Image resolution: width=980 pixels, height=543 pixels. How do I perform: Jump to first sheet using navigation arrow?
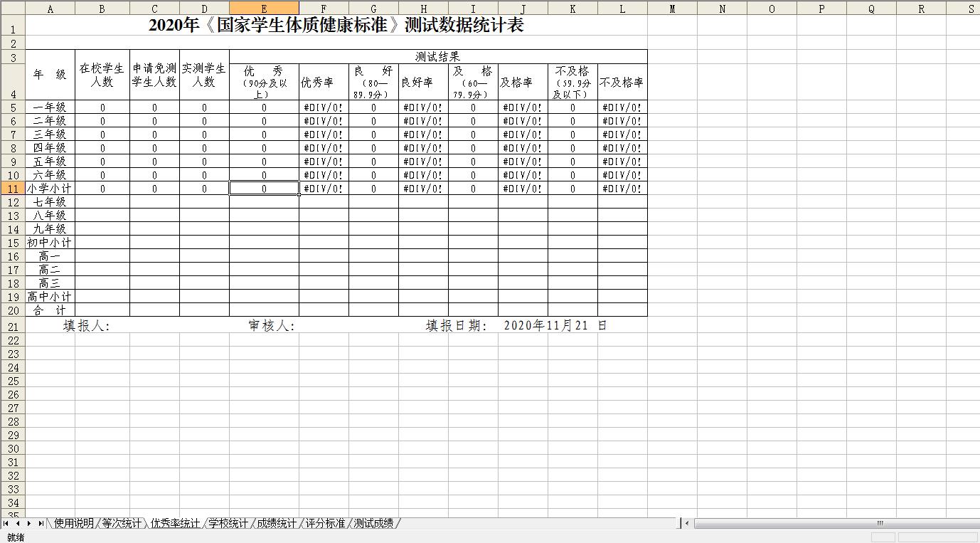pyautogui.click(x=6, y=523)
